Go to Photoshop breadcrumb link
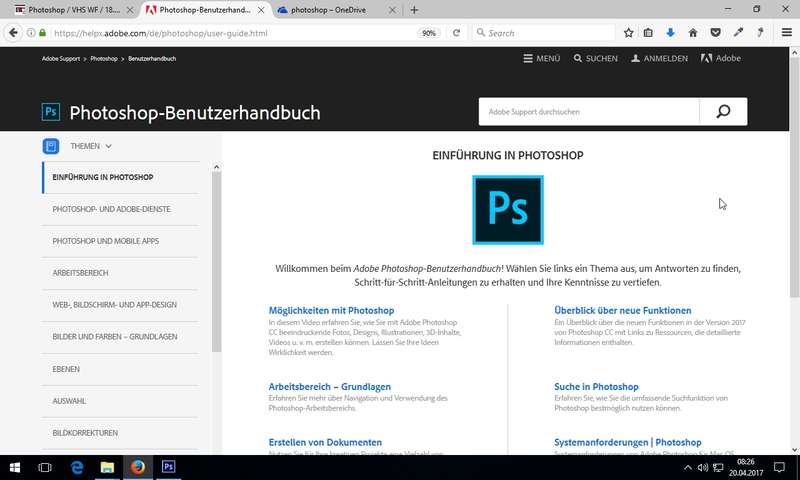This screenshot has width=800, height=480. [x=104, y=59]
